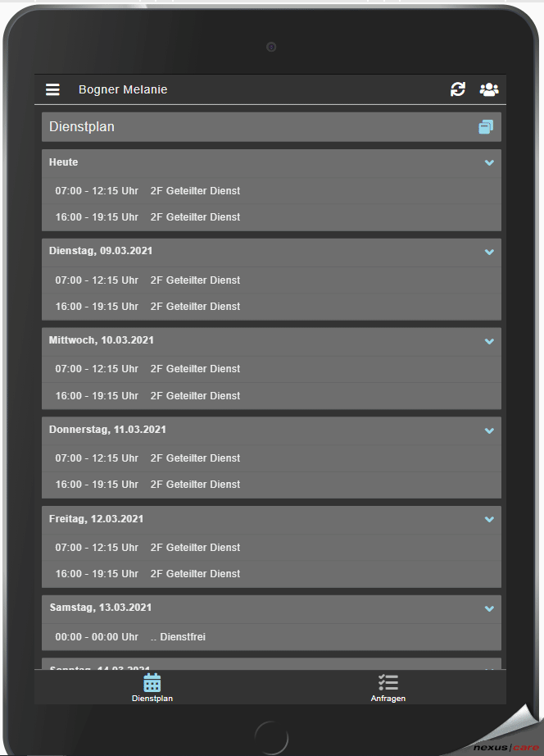Tap the Dienstplan calendar icon
Image resolution: width=544 pixels, height=756 pixels.
(x=152, y=682)
